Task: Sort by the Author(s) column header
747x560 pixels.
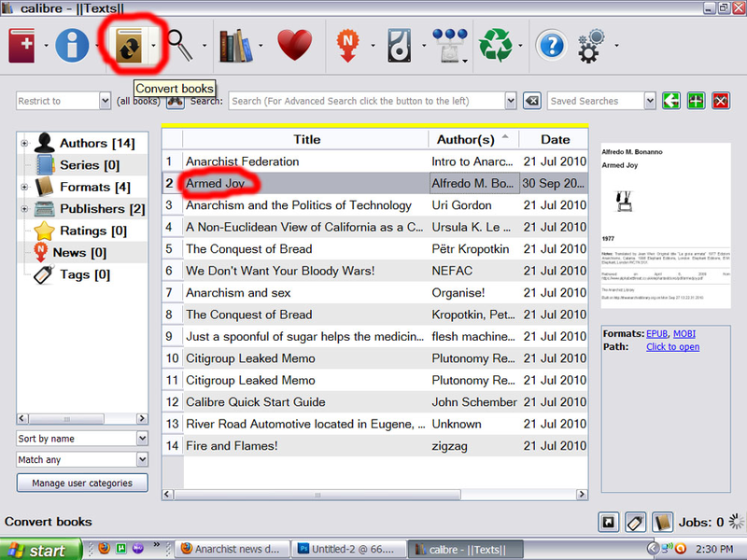Action: [473, 139]
